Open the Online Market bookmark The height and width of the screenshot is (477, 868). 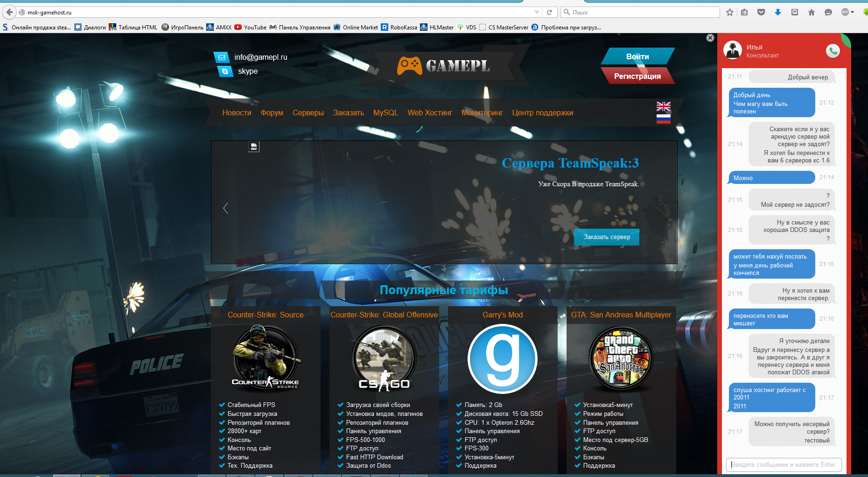356,27
